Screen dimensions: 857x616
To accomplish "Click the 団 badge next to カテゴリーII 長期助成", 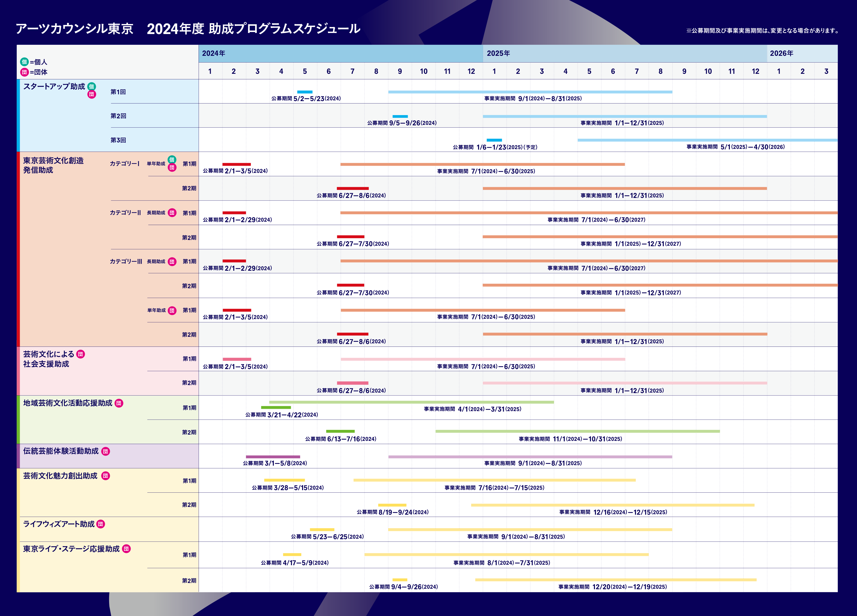I will tap(172, 213).
